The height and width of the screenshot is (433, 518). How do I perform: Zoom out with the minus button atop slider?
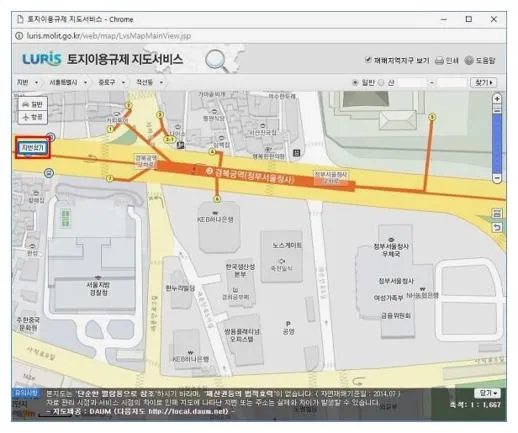[x=497, y=109]
